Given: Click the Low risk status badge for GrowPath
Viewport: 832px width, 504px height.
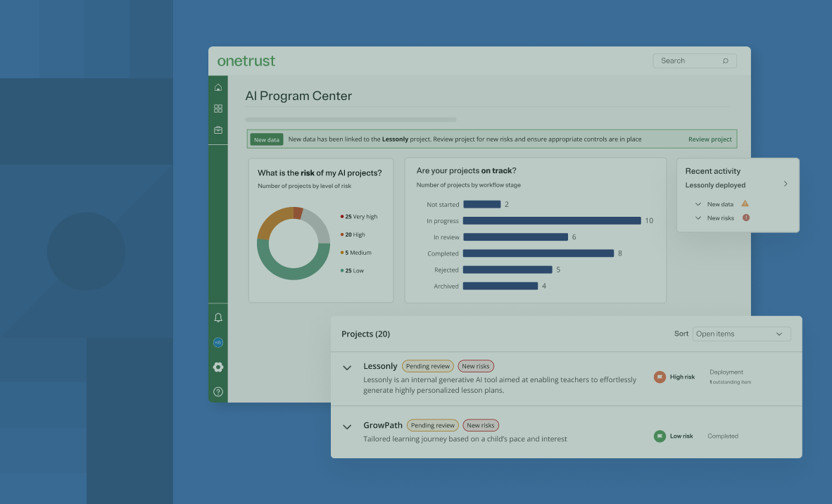Looking at the screenshot, I should (x=660, y=436).
